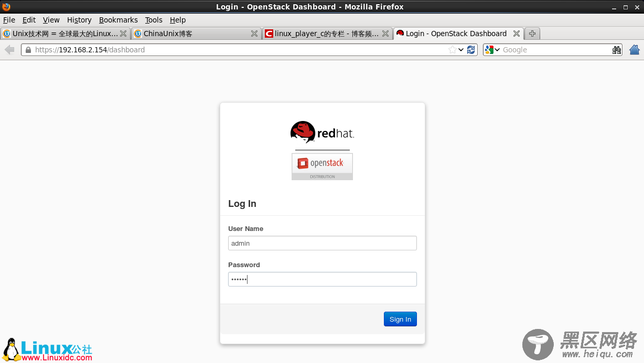The height and width of the screenshot is (363, 644).
Task: Click the Password input field
Action: pos(323,279)
